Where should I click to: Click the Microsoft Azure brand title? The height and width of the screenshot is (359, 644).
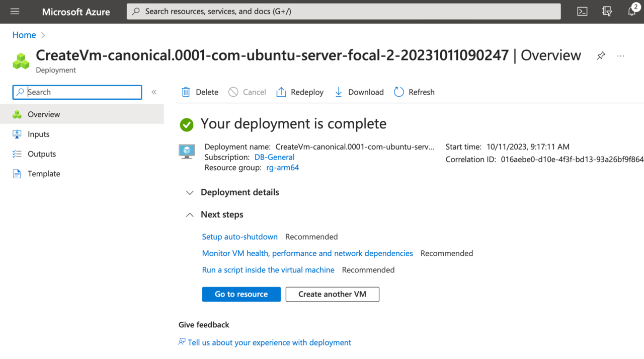[x=76, y=12]
